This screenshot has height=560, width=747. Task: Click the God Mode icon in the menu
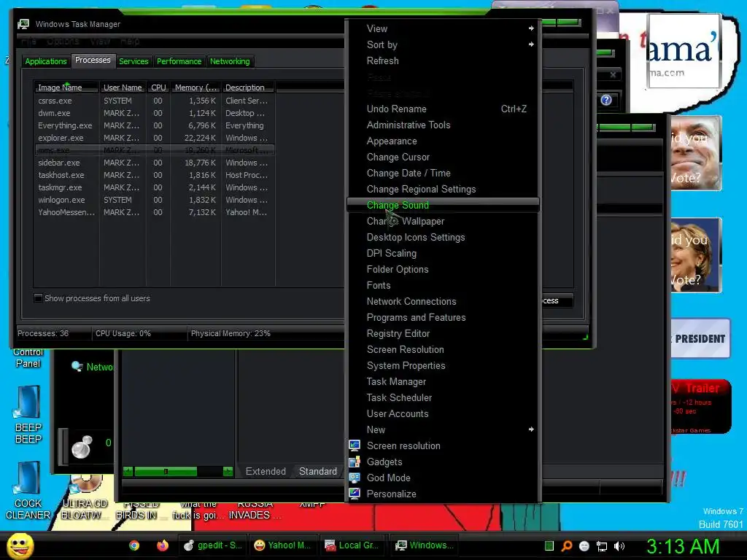coord(355,478)
